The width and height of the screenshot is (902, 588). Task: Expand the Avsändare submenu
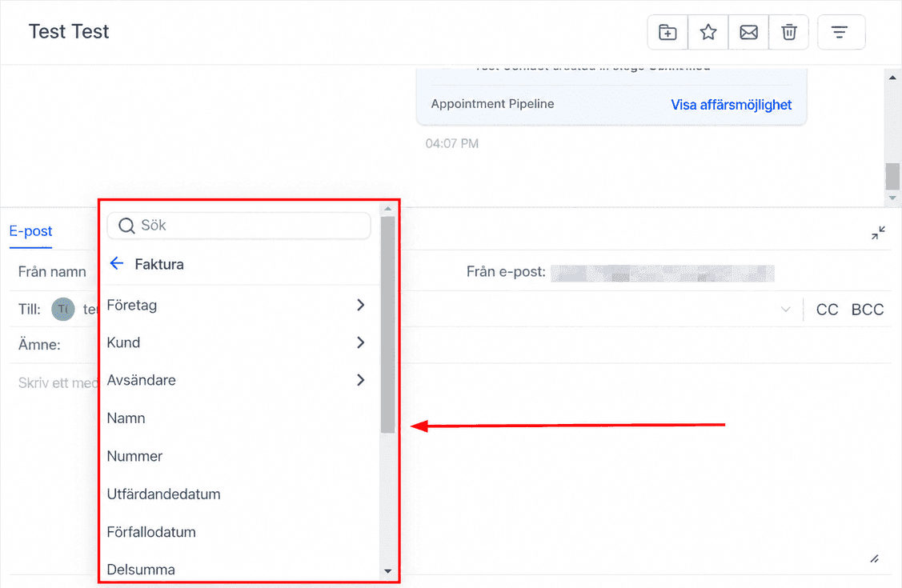point(237,380)
